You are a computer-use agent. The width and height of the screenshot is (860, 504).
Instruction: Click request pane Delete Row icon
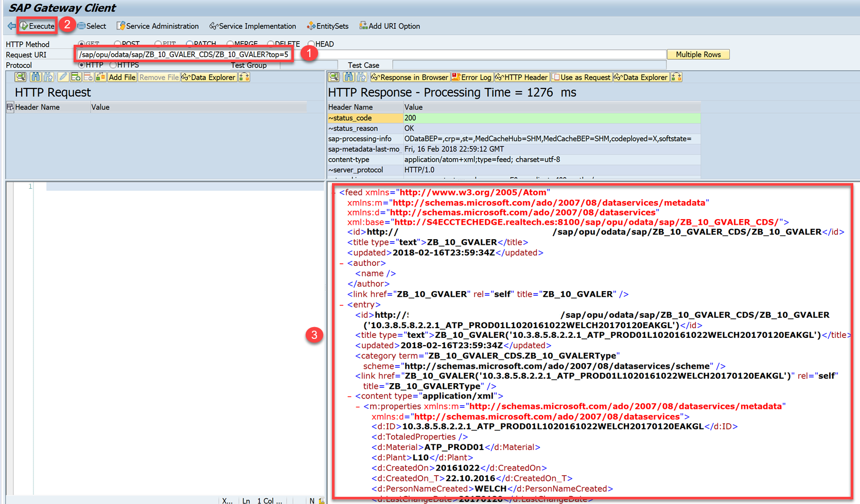point(88,77)
